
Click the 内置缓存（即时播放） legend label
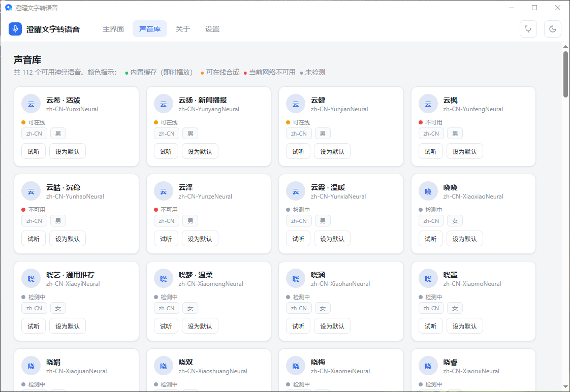point(162,72)
